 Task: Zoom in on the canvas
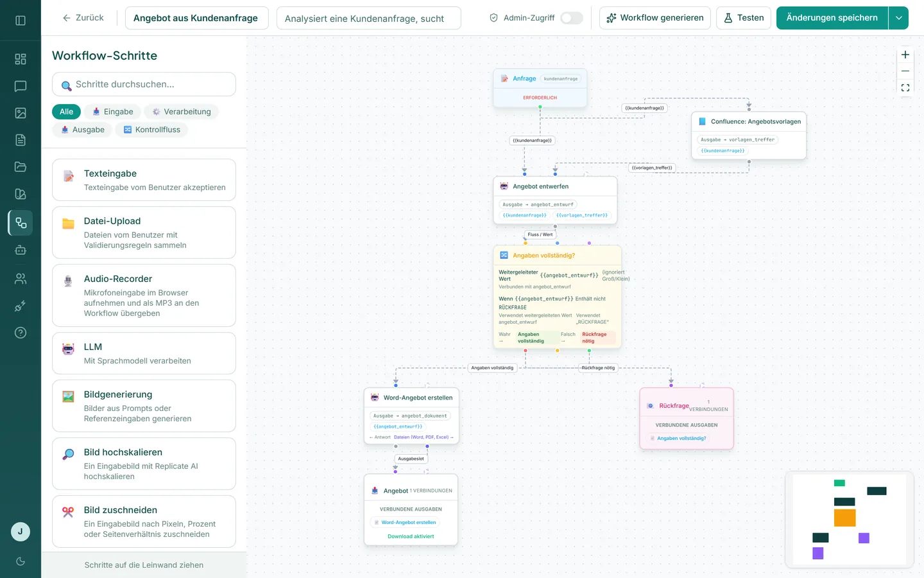click(x=905, y=55)
